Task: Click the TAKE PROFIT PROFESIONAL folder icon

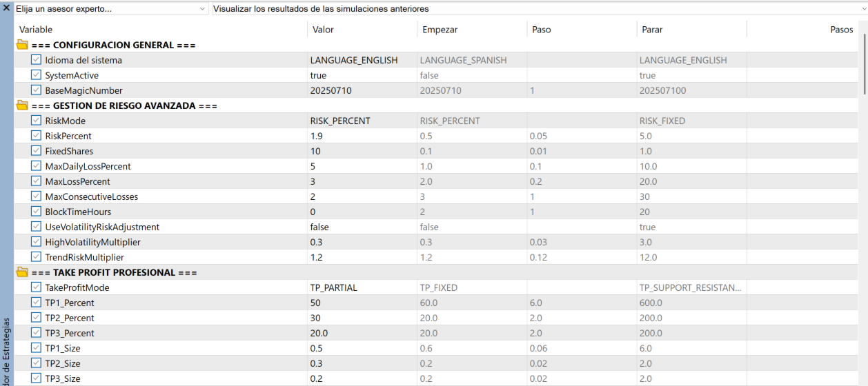Action: tap(21, 273)
